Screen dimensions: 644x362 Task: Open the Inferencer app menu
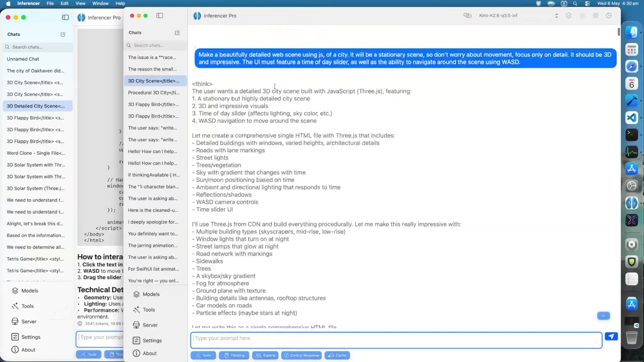29,4
